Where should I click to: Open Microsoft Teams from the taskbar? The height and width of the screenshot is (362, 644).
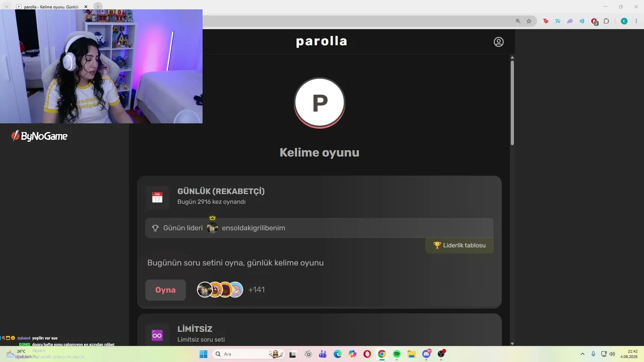pos(323,354)
